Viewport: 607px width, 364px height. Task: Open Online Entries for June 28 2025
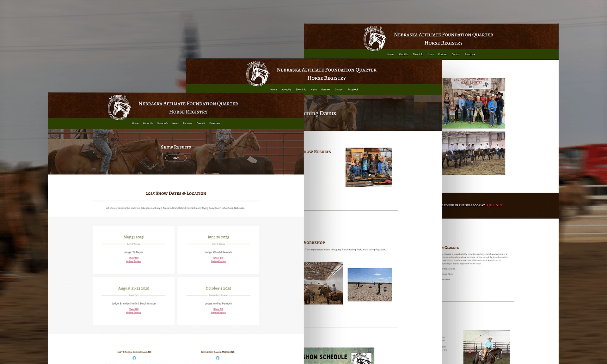point(218,261)
